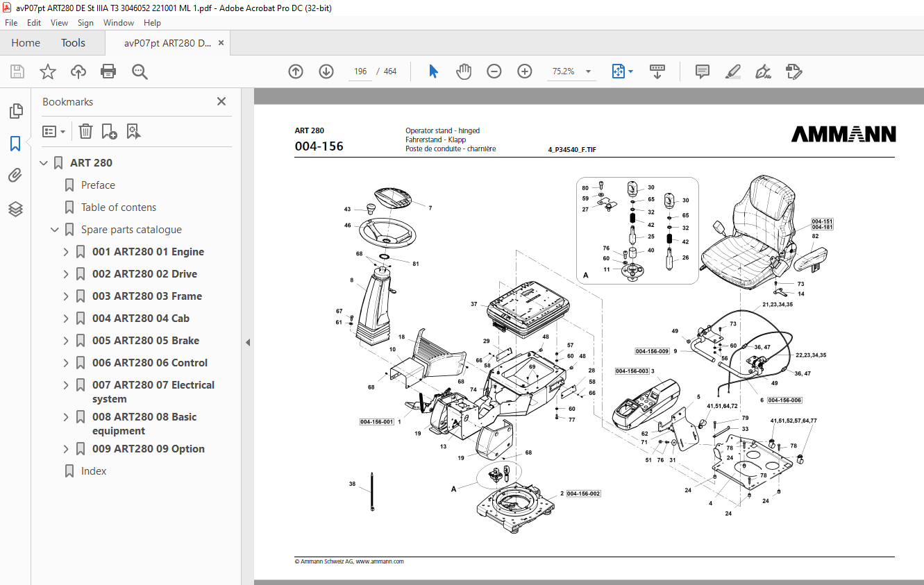
Task: Collapse the ART 280 bookmark tree
Action: point(44,163)
